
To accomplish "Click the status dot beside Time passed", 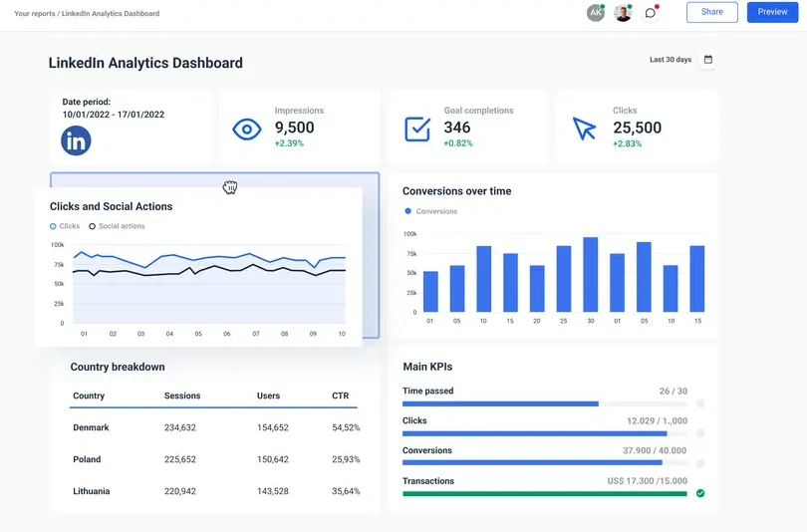I will tap(700, 403).
